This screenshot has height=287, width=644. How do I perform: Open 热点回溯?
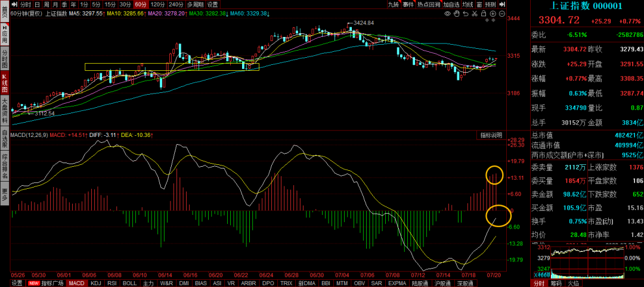pos(429,5)
